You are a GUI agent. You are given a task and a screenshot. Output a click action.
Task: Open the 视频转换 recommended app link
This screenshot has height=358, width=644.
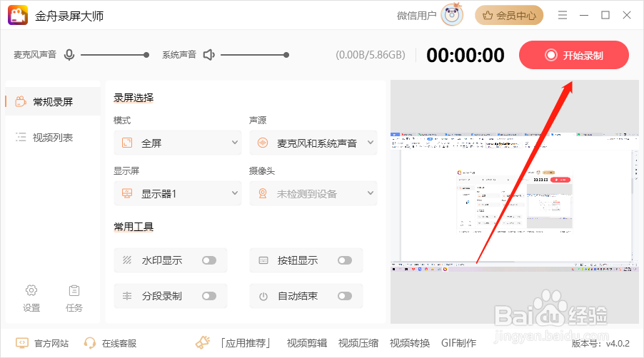(410, 343)
